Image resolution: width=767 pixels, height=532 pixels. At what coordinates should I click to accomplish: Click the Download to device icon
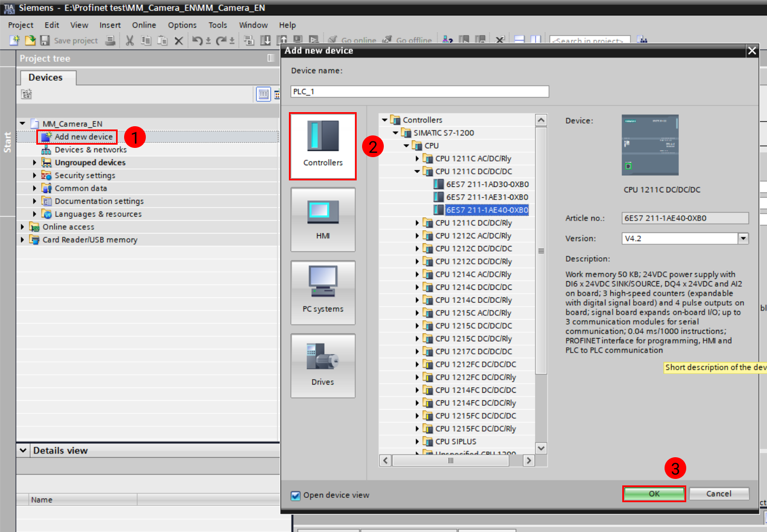[265, 40]
